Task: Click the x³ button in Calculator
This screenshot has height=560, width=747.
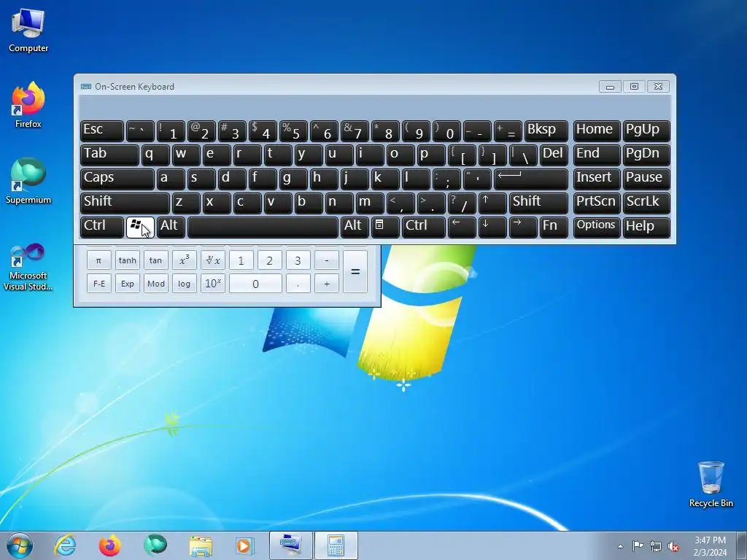Action: tap(184, 260)
